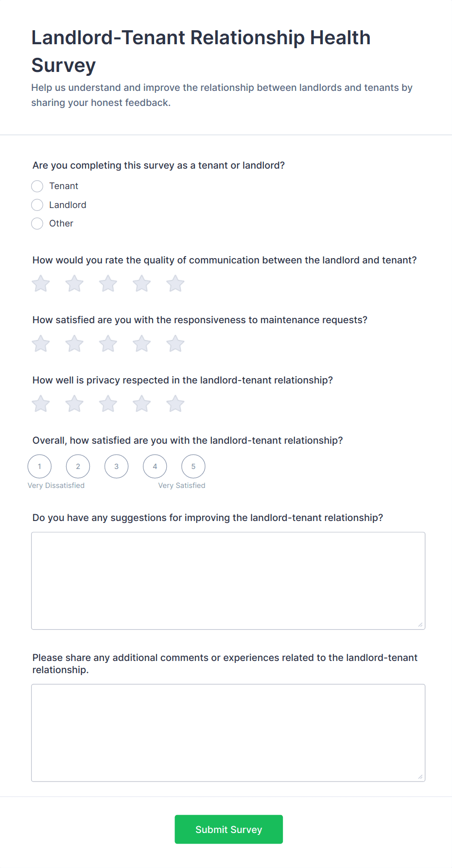The height and width of the screenshot is (868, 452).
Task: Rate maintenance responsiveness one star
Action: (40, 343)
